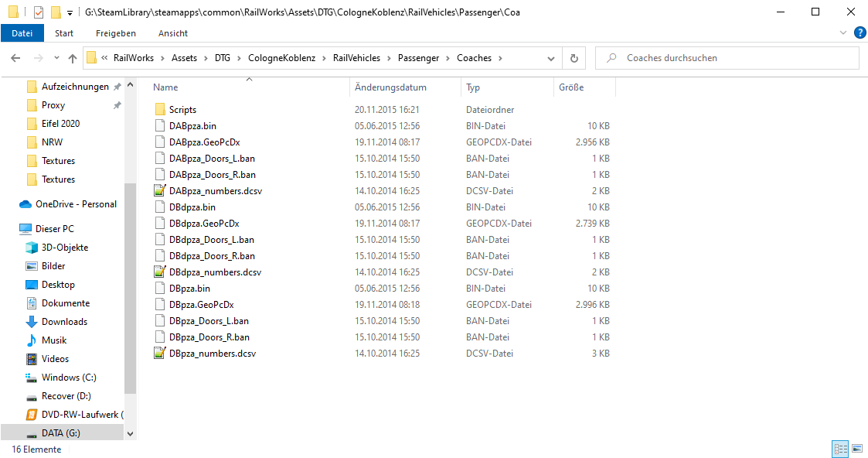Click Assets in the address breadcrumb

point(184,57)
